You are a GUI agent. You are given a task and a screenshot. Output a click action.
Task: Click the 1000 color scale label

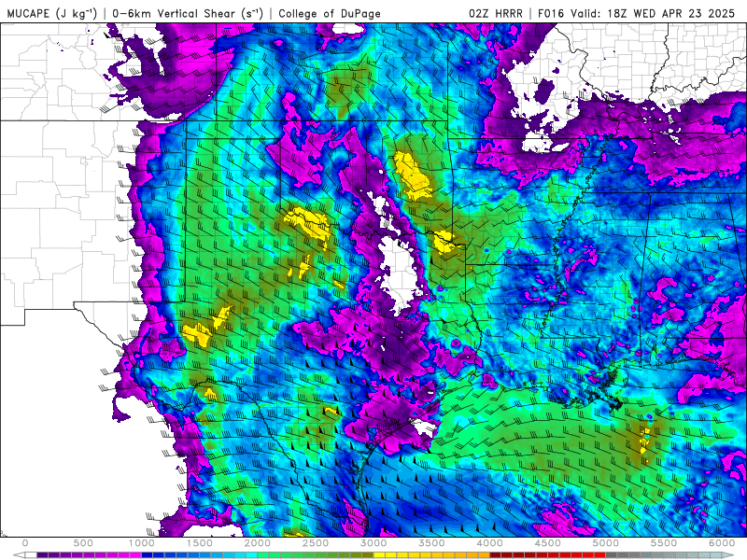141,543
